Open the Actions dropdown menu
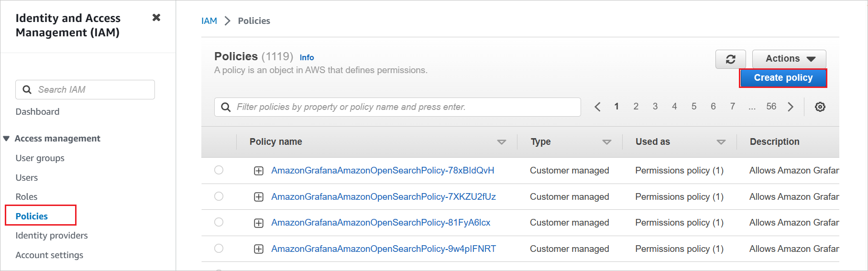 coord(789,59)
